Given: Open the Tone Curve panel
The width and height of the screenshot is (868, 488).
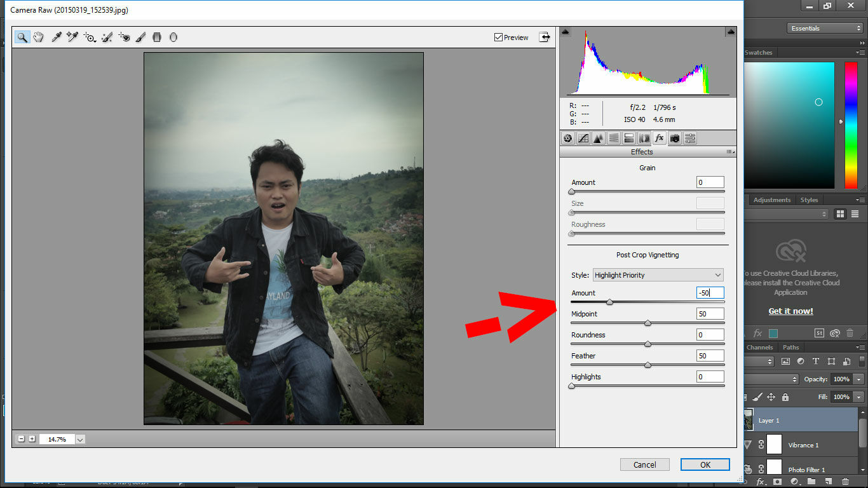Looking at the screenshot, I should 583,138.
